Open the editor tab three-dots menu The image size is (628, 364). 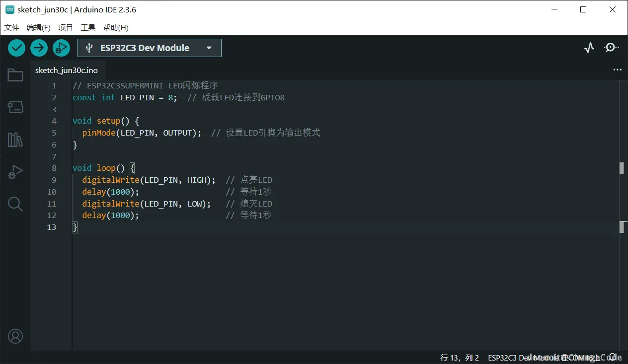click(618, 70)
